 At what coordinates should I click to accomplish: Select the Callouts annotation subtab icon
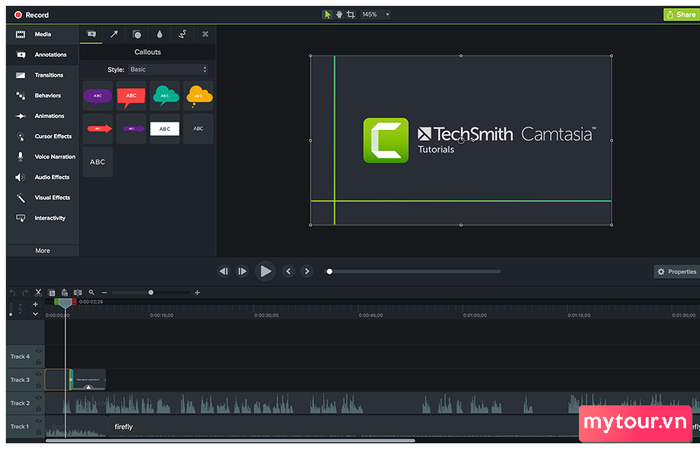pyautogui.click(x=91, y=34)
